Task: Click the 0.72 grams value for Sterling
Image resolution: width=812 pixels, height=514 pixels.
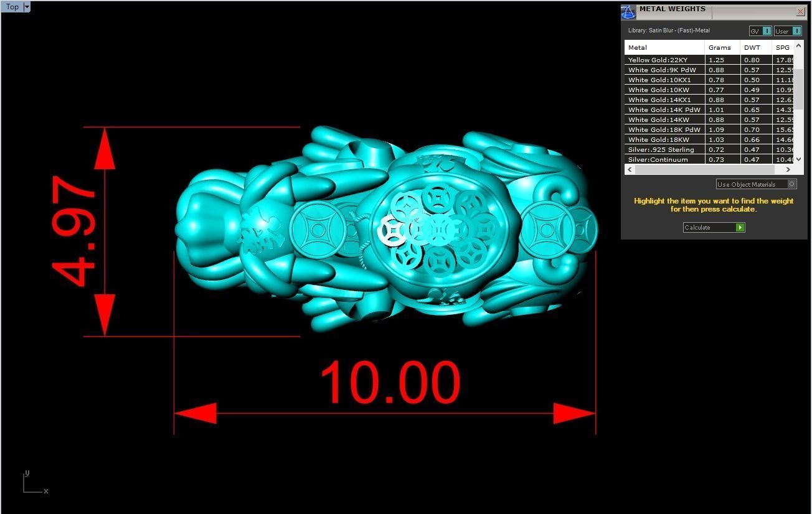Action: pos(716,149)
